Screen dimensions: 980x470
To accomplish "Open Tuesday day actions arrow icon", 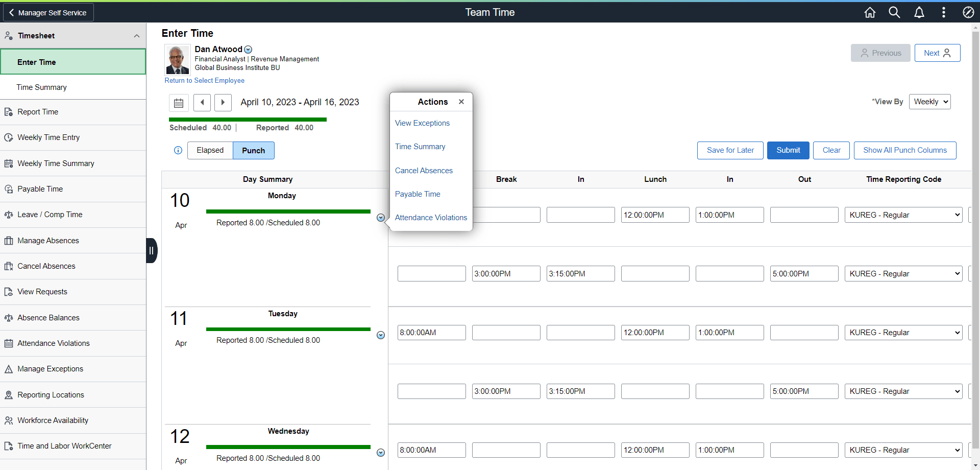I will 381,335.
